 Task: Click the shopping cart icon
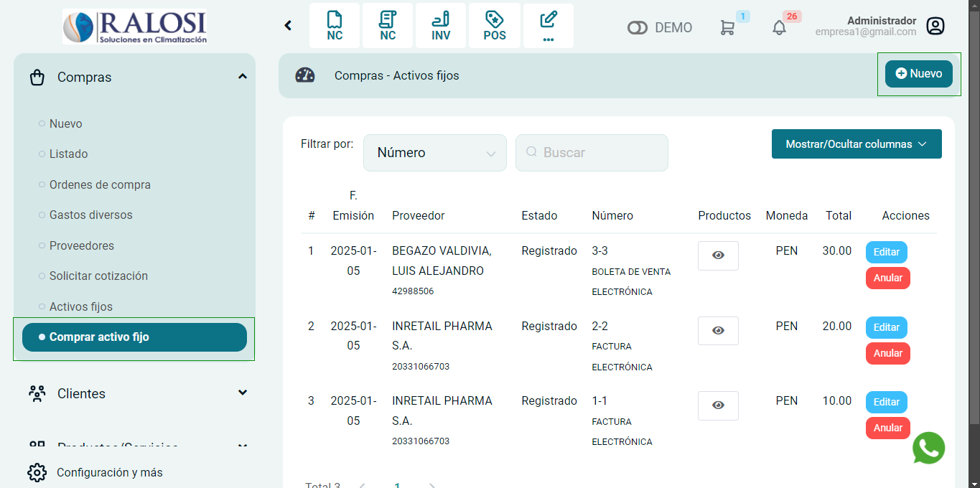[727, 28]
